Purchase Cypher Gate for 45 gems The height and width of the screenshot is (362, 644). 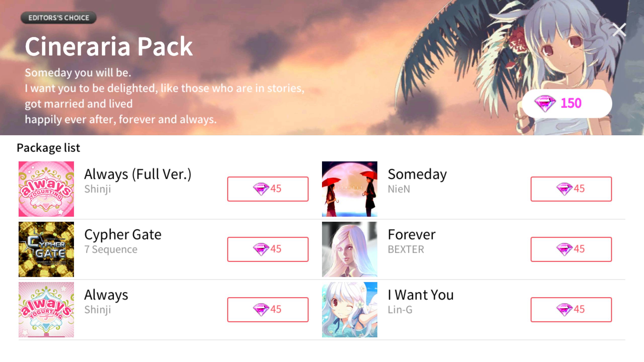click(x=268, y=249)
